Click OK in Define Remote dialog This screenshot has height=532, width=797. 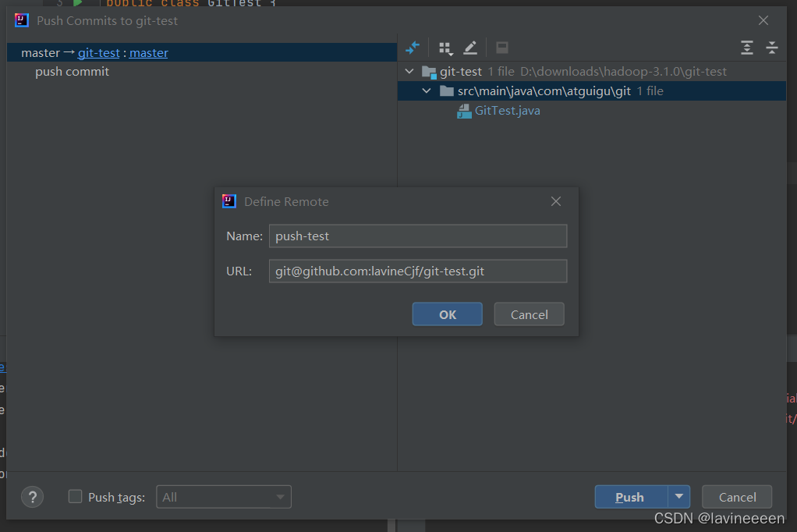pos(448,314)
